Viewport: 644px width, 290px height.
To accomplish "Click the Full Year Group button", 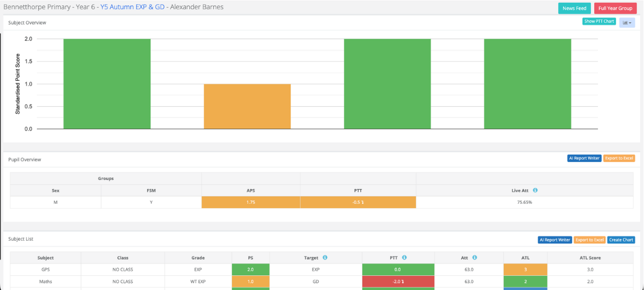I will click(x=615, y=8).
